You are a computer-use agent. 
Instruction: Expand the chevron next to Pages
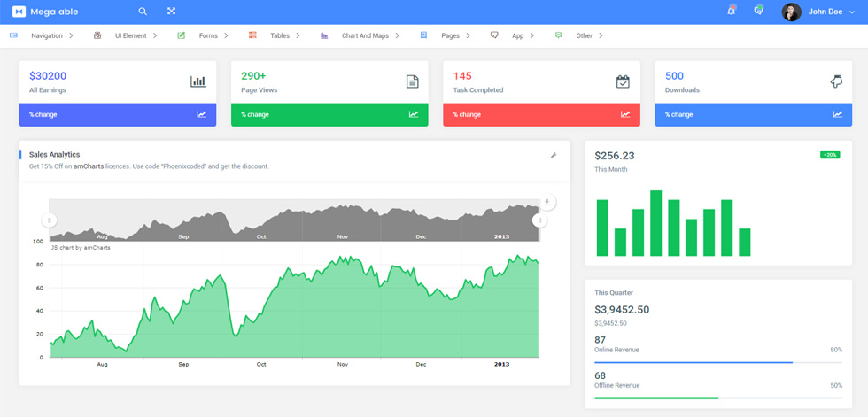[x=469, y=36]
